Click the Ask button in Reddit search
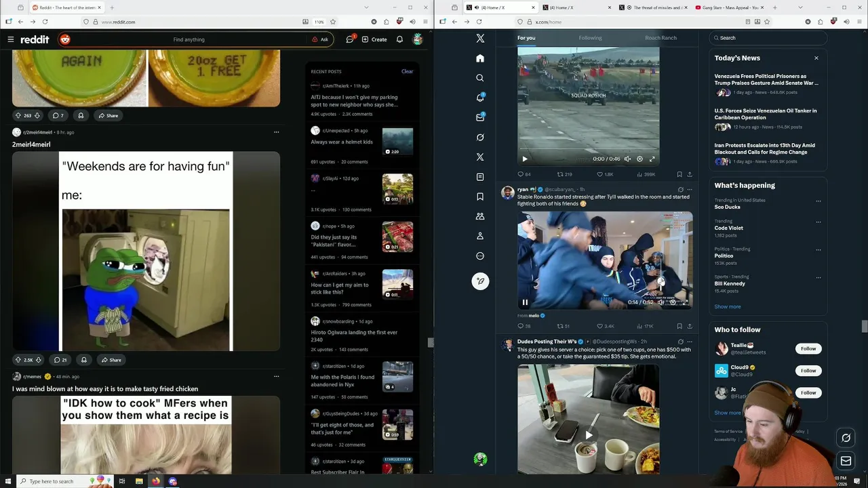This screenshot has width=868, height=488. (x=320, y=39)
